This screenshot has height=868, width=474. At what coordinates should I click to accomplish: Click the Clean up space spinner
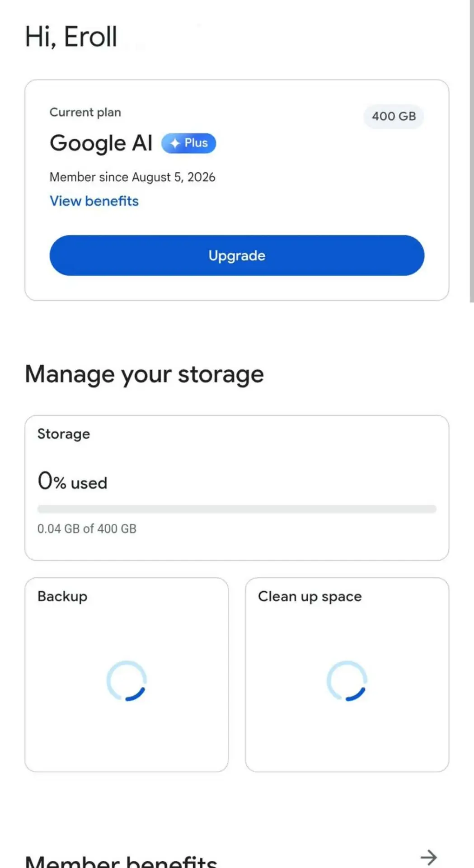click(x=347, y=681)
